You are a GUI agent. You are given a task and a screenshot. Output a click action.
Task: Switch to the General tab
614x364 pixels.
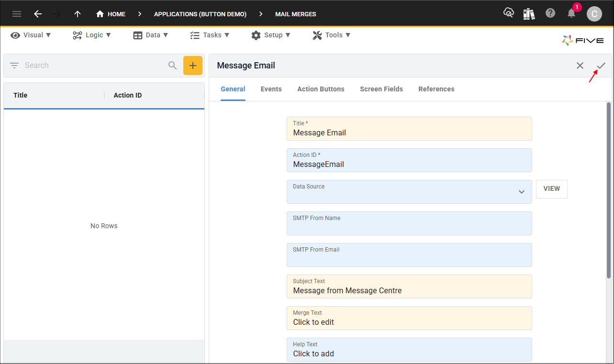233,89
